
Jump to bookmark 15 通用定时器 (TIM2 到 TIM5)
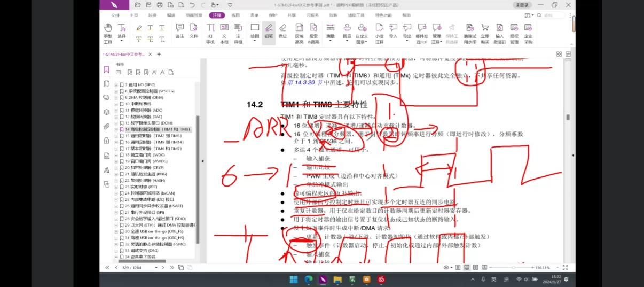[x=153, y=136]
